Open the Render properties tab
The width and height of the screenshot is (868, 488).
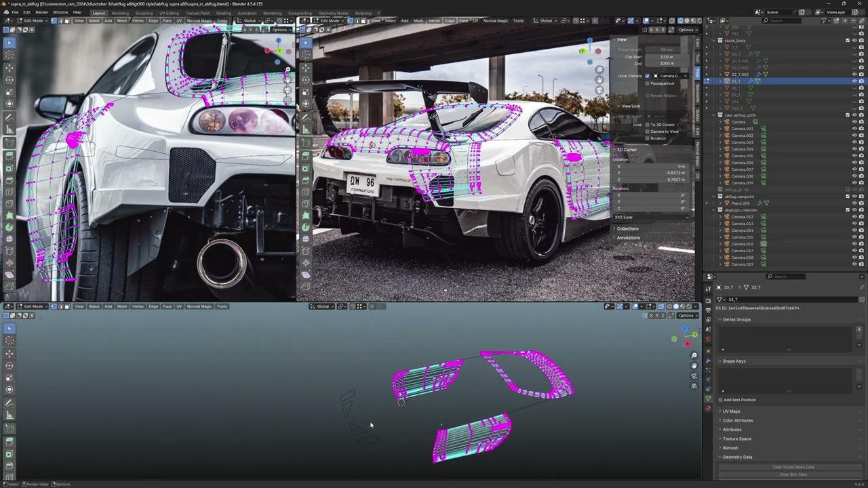708,300
